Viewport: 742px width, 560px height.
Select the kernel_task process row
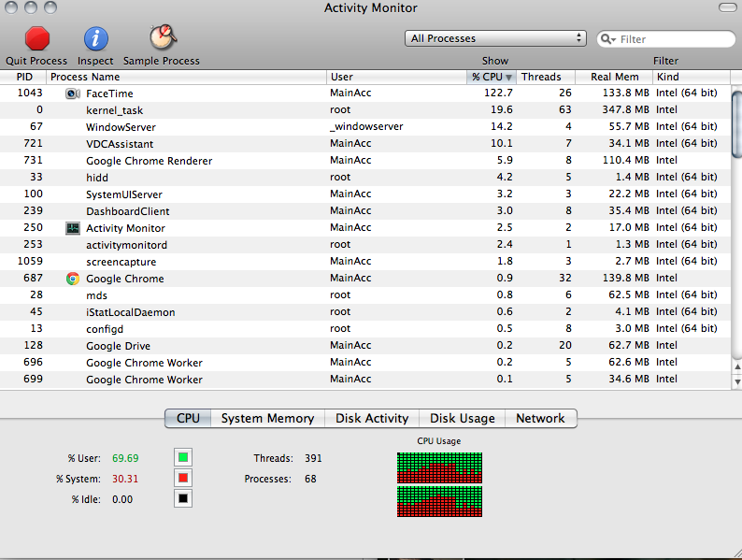pyautogui.click(x=365, y=109)
